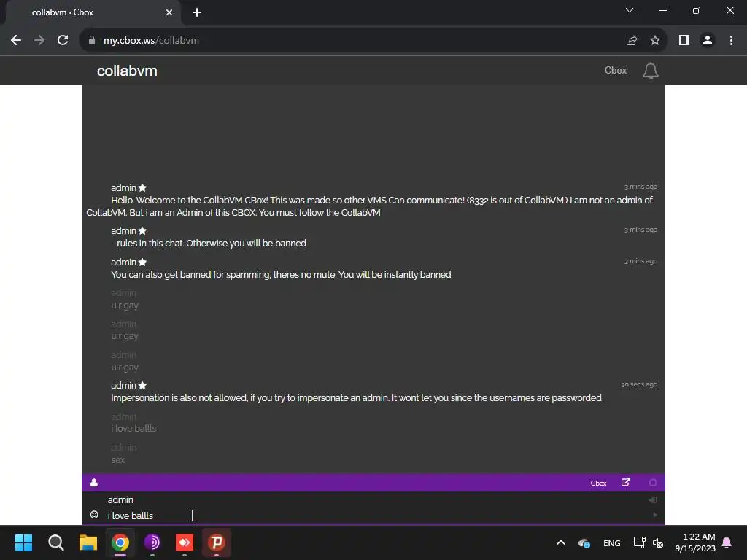Toggle notifications with the bell icon

(x=650, y=71)
